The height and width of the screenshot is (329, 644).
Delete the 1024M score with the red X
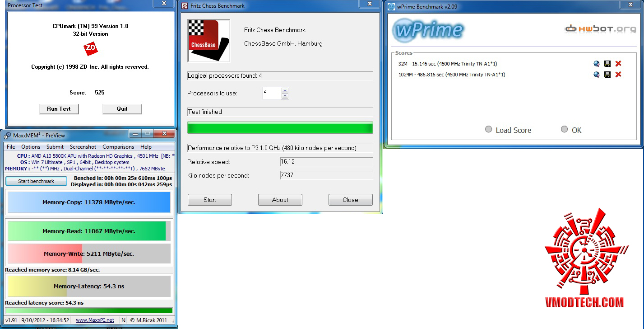click(618, 75)
